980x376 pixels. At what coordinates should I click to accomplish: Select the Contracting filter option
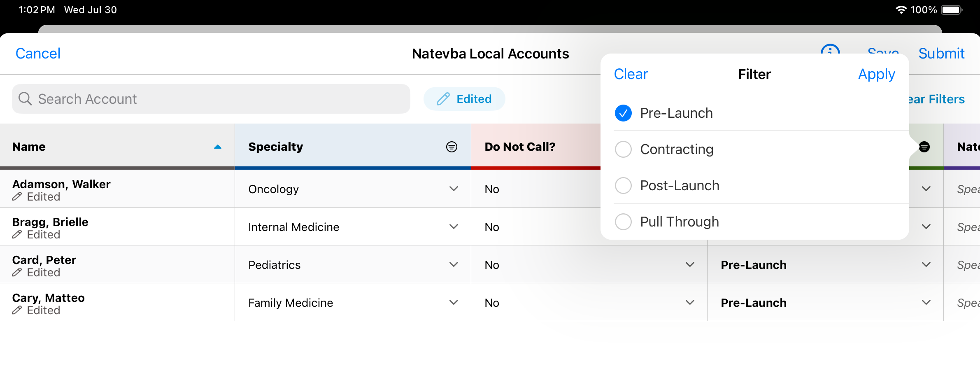[623, 149]
